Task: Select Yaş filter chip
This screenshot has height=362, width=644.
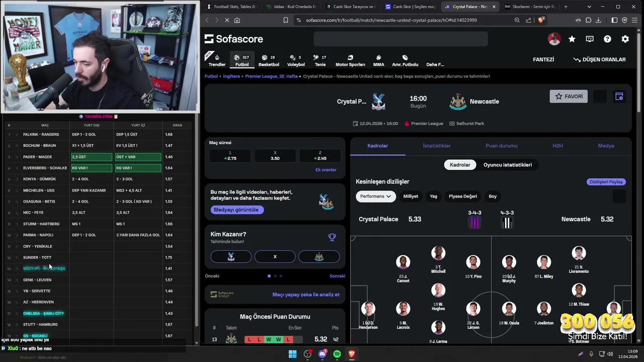Action: [x=433, y=197]
